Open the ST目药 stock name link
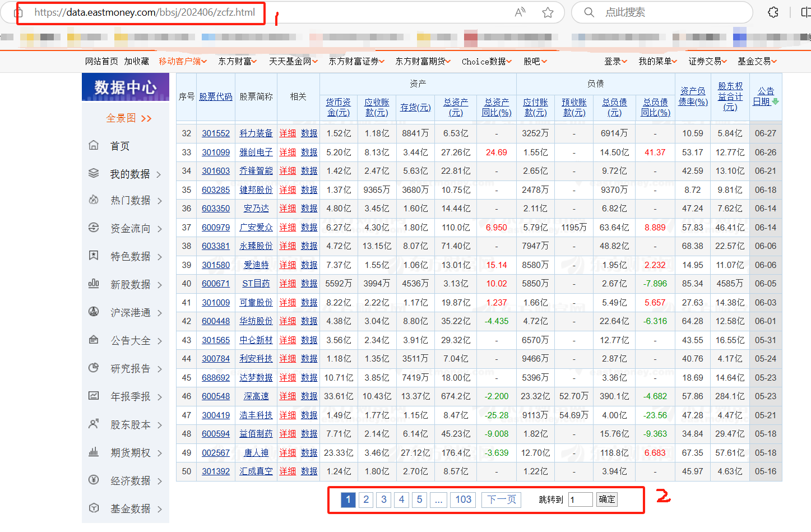The image size is (811, 532). click(256, 284)
